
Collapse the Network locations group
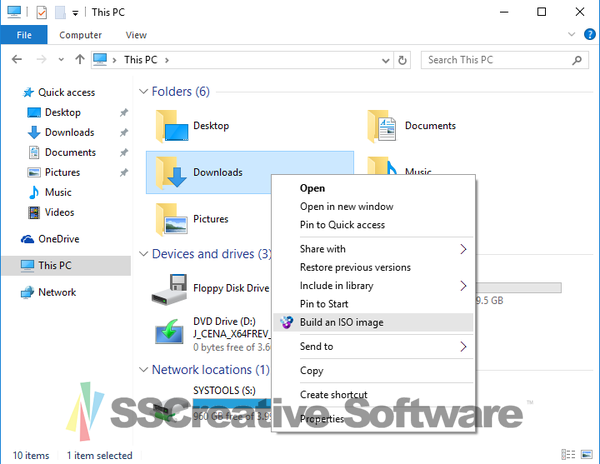pyautogui.click(x=143, y=370)
